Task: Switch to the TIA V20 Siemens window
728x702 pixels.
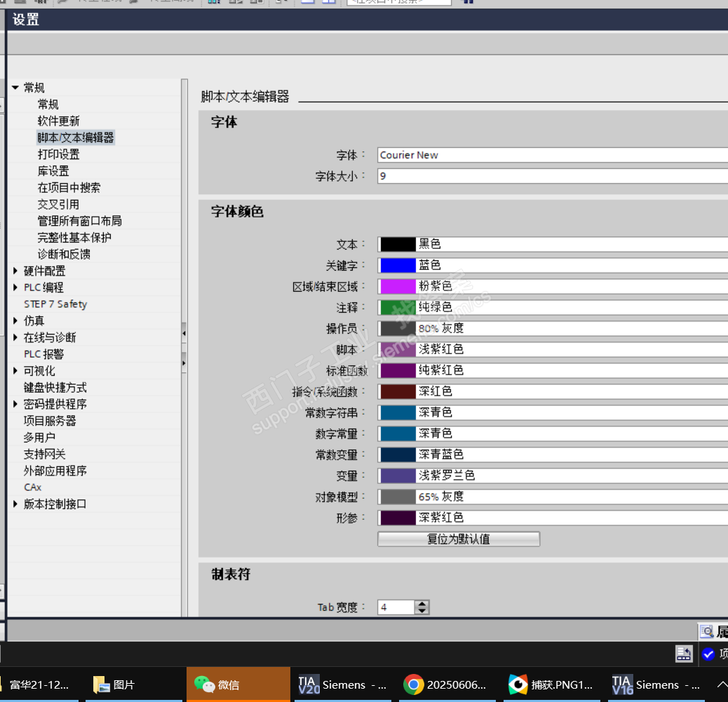Action: pos(343,684)
